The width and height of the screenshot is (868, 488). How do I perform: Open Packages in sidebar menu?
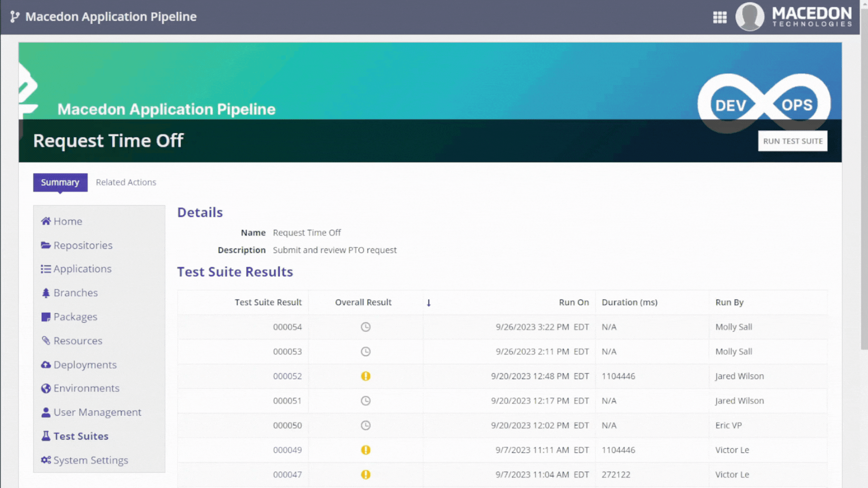tap(75, 317)
